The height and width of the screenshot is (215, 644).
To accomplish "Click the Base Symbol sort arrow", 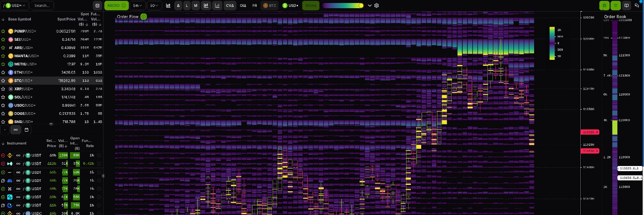I will (3, 19).
